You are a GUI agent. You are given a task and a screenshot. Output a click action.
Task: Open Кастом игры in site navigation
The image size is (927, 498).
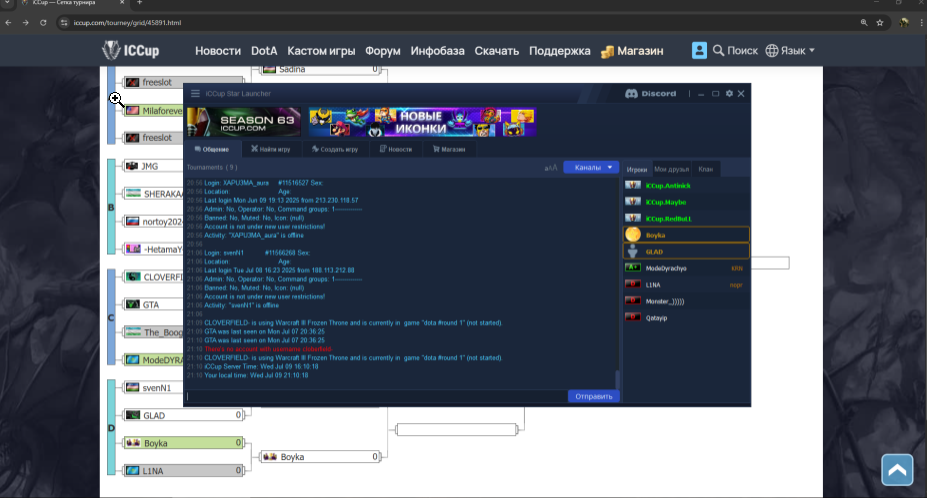pyautogui.click(x=321, y=51)
